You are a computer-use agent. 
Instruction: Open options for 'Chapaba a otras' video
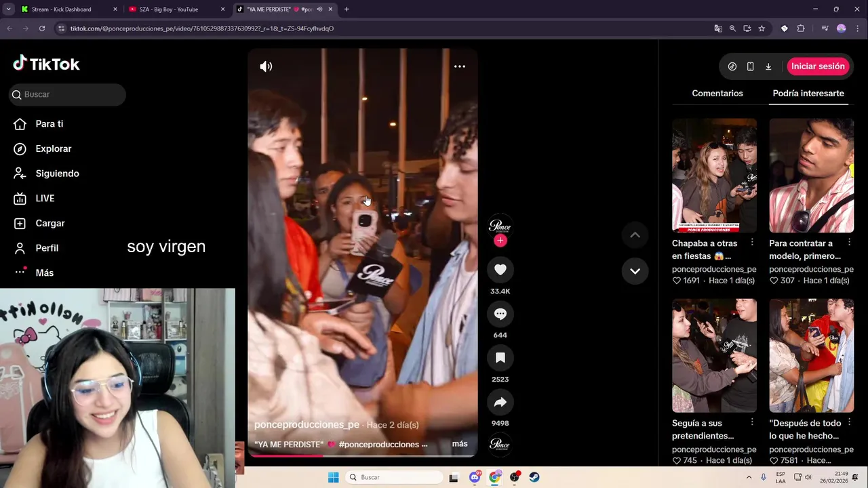pyautogui.click(x=752, y=242)
